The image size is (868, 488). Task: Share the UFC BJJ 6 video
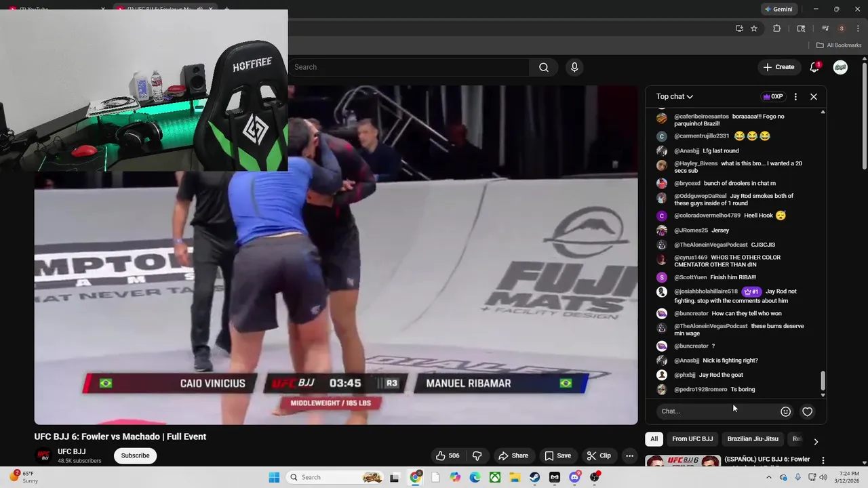pos(513,455)
